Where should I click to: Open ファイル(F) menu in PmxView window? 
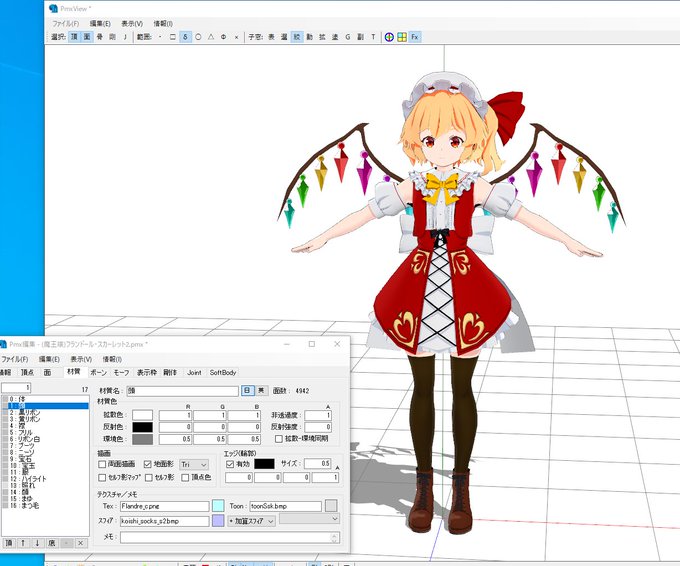tap(65, 23)
